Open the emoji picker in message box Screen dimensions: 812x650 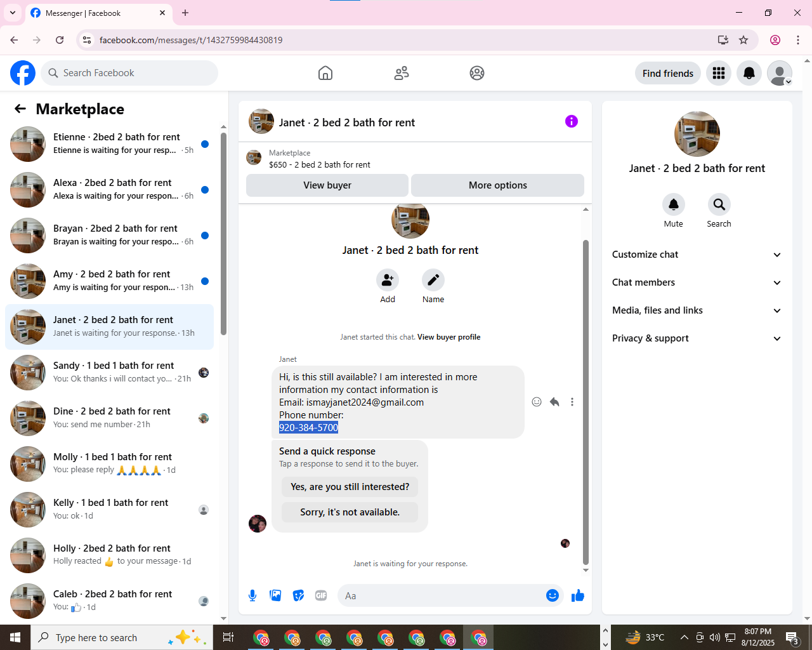(x=553, y=595)
